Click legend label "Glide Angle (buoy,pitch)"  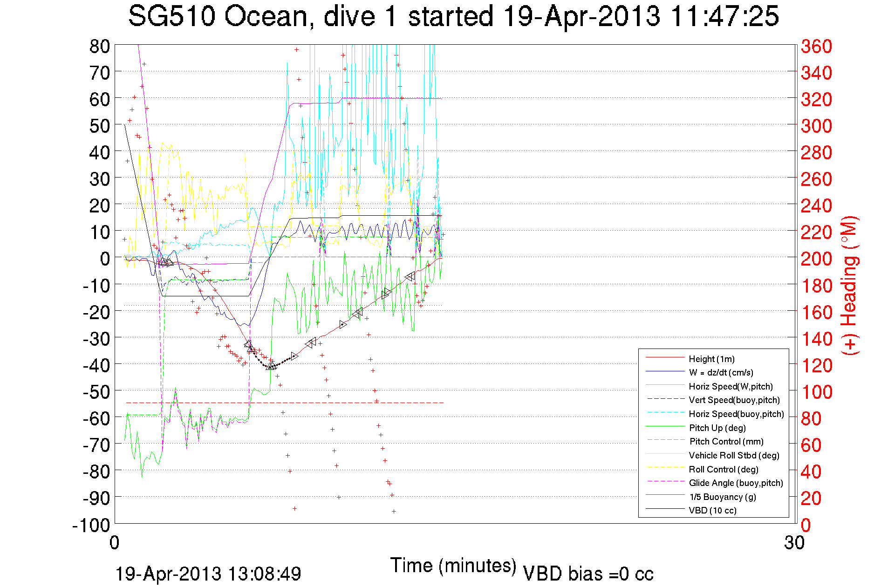click(x=736, y=483)
